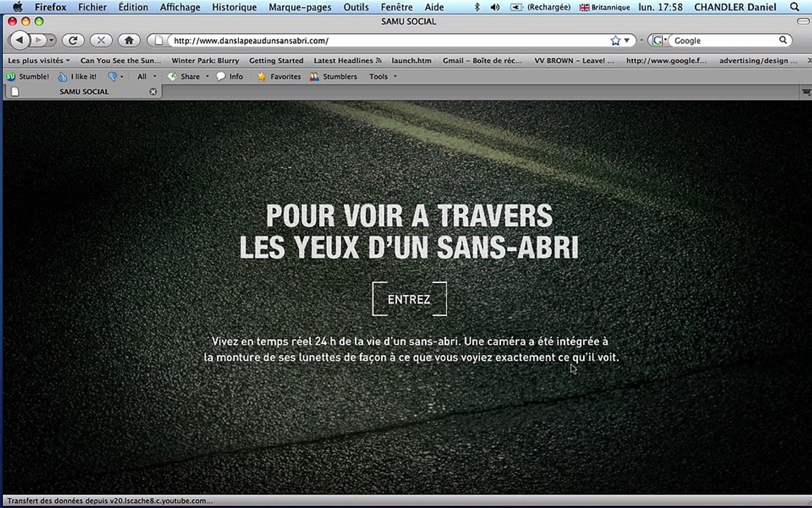The height and width of the screenshot is (508, 812).
Task: Close the SAMU SOCIAL tab
Action: tap(153, 92)
